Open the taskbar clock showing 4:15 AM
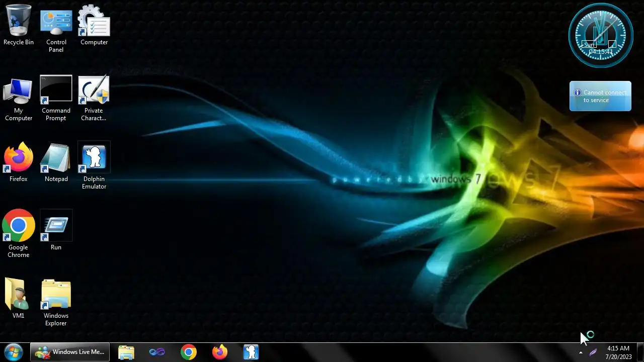The width and height of the screenshot is (644, 362). (618, 352)
